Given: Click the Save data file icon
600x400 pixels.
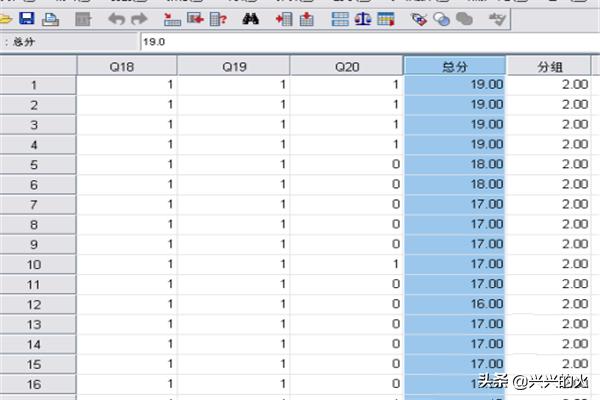Looking at the screenshot, I should (x=27, y=19).
